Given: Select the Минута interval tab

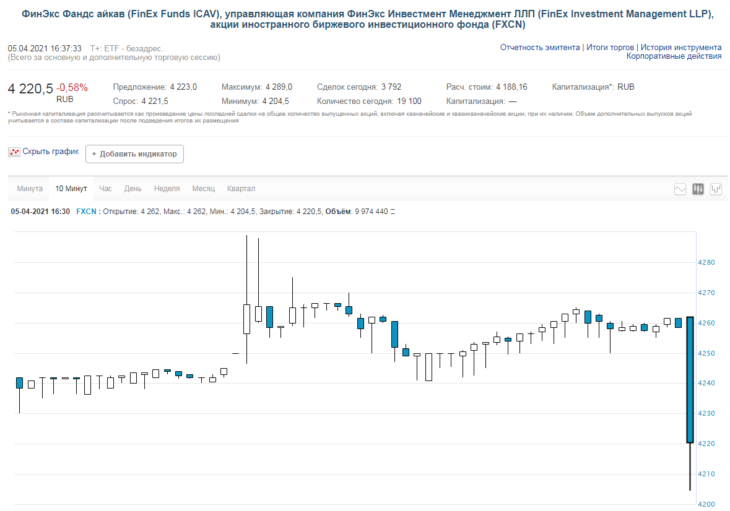Looking at the screenshot, I should tap(29, 188).
